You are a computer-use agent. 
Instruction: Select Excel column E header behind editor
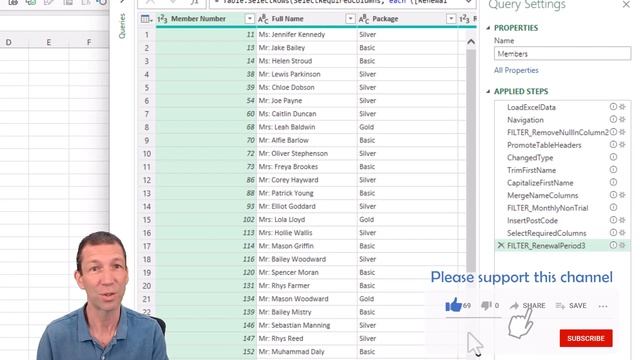[49, 42]
